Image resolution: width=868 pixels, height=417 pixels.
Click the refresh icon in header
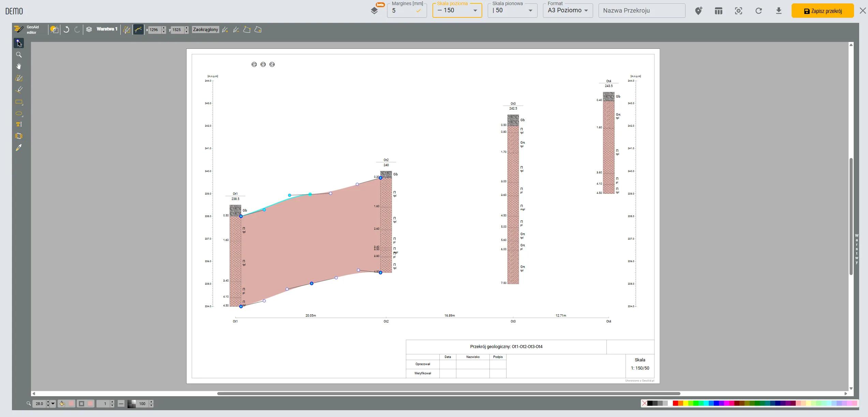759,11
